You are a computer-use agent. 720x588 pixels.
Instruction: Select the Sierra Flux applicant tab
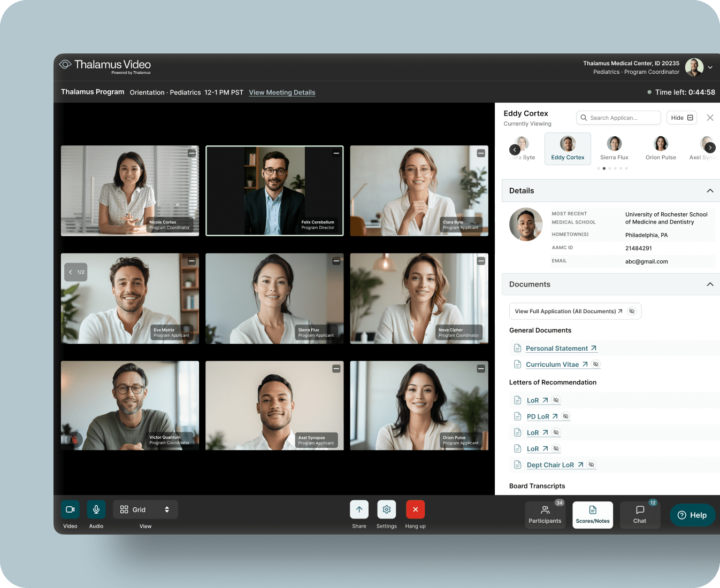[x=614, y=149]
